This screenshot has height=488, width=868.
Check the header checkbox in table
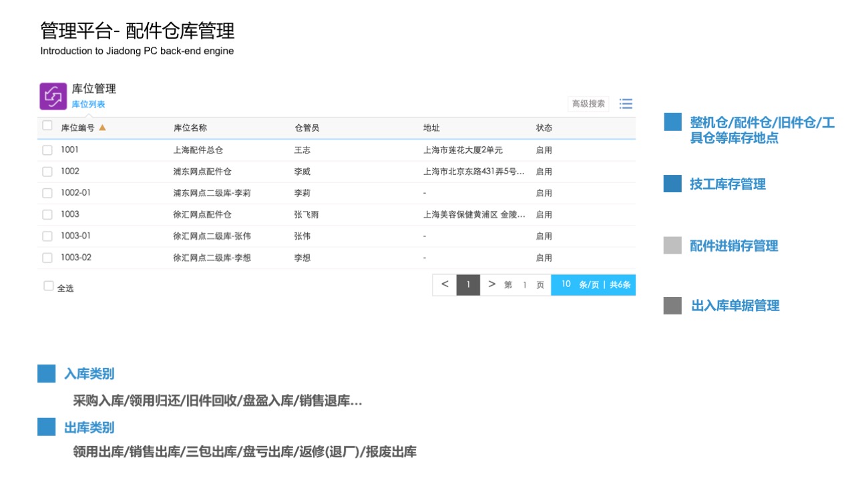click(x=47, y=126)
